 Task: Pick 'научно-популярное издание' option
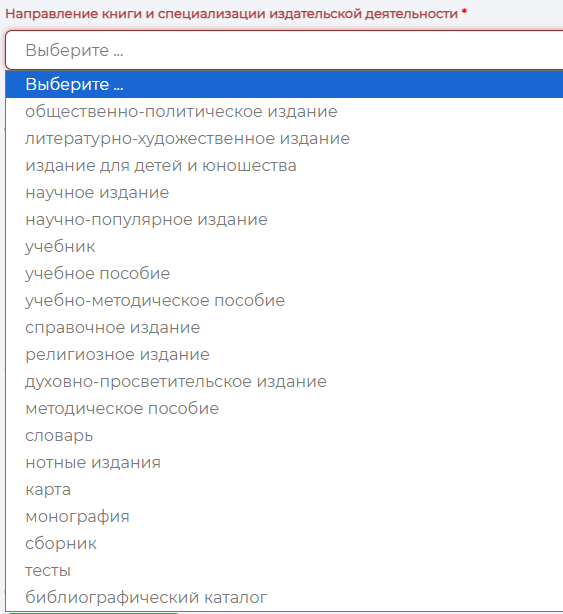tap(284, 220)
